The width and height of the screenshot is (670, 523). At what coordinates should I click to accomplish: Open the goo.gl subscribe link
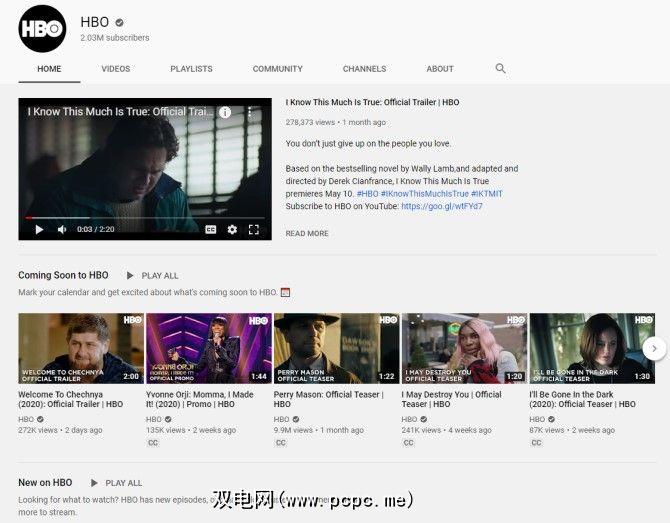(442, 206)
